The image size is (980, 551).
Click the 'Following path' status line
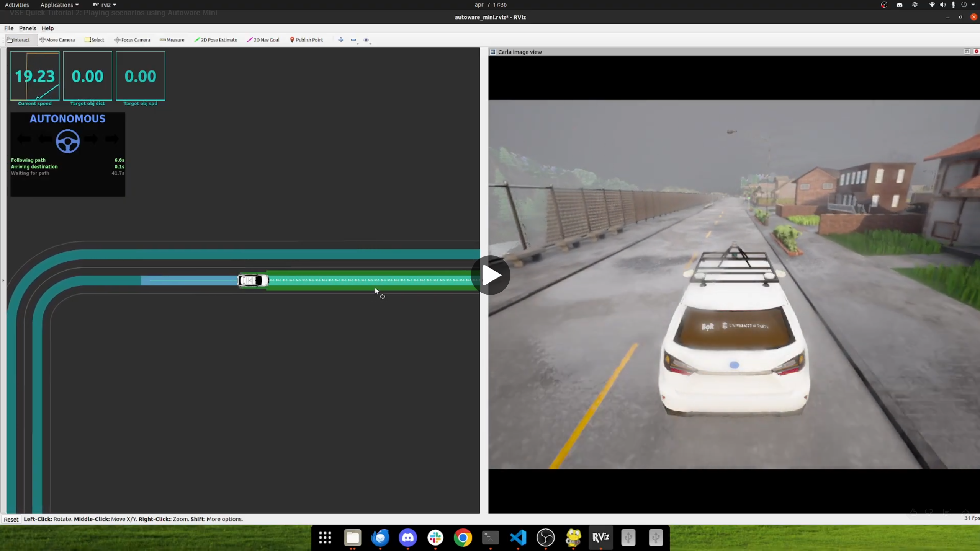pos(68,160)
